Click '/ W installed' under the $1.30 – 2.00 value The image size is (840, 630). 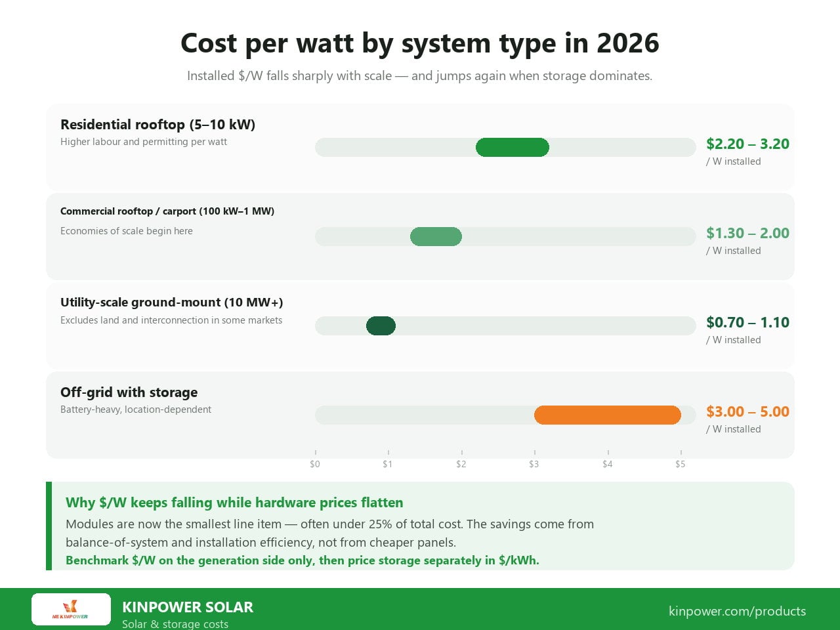click(x=733, y=251)
